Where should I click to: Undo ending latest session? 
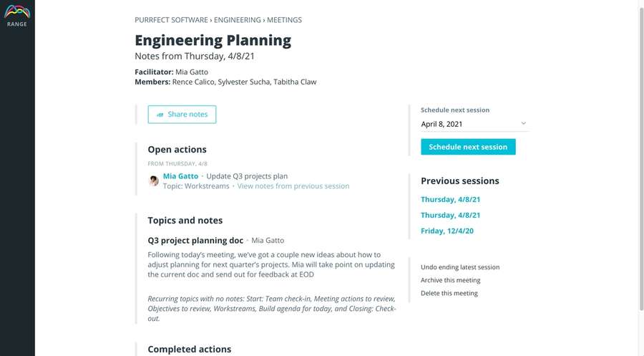(460, 267)
